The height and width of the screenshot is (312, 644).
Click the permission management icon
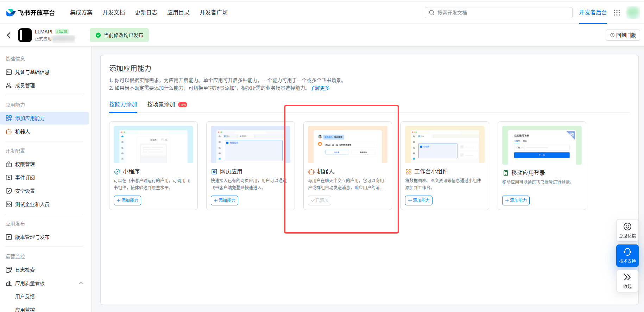(9, 164)
